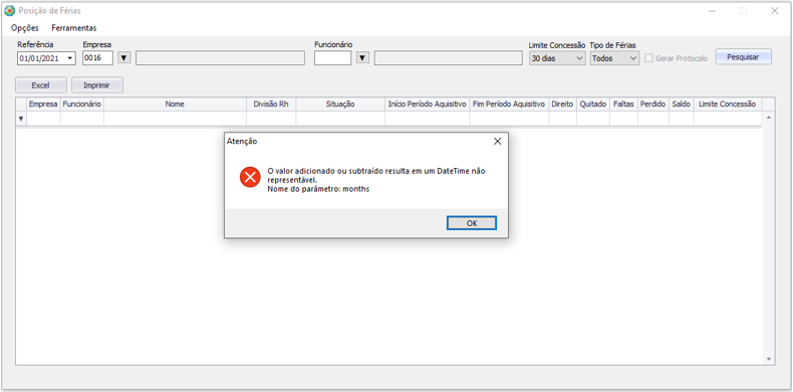Screen dimensions: 793x392
Task: Click the Empresa description read-only field
Action: pyautogui.click(x=220, y=58)
